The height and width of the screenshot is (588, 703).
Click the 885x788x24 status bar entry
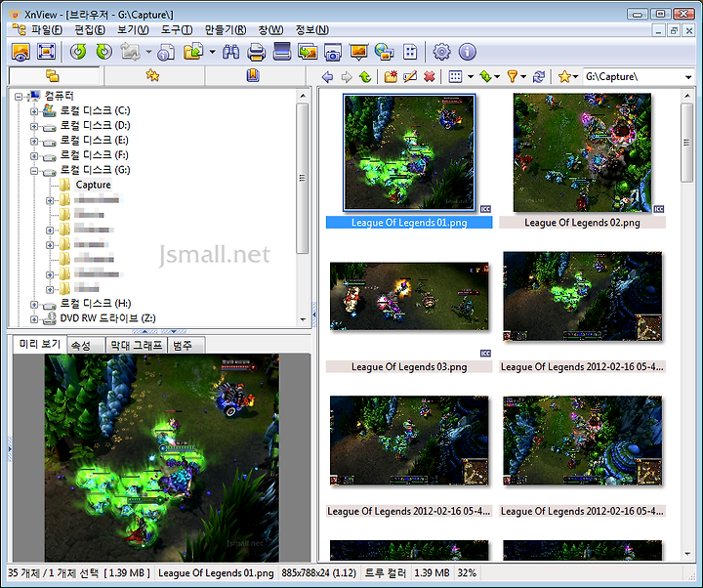tap(318, 573)
